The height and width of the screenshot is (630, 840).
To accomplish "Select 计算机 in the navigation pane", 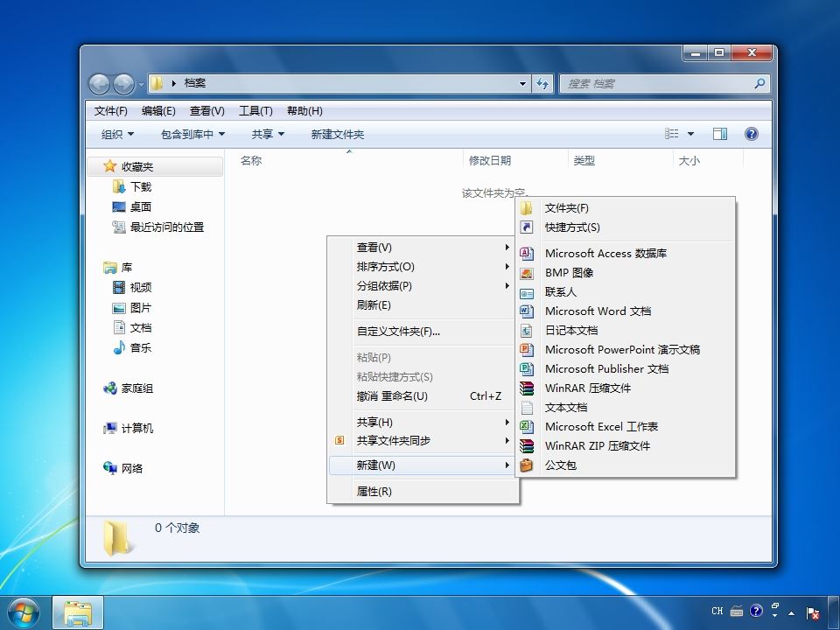I will click(137, 429).
